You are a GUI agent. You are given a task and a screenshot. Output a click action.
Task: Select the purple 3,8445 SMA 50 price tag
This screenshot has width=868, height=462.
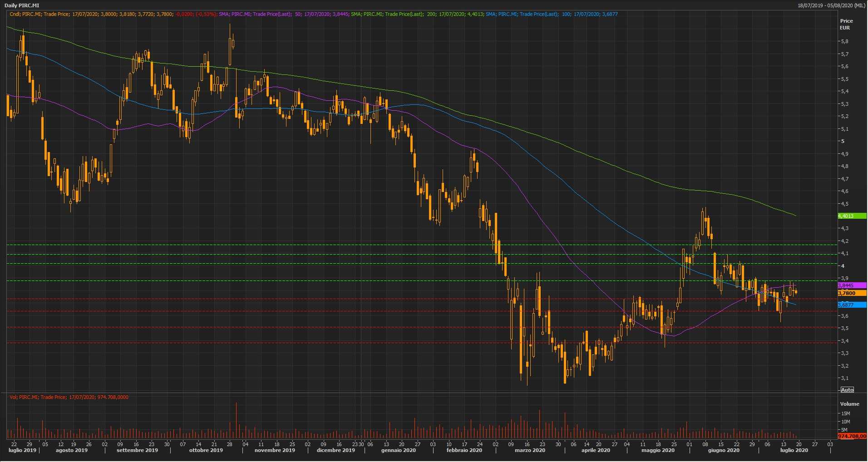pyautogui.click(x=852, y=285)
